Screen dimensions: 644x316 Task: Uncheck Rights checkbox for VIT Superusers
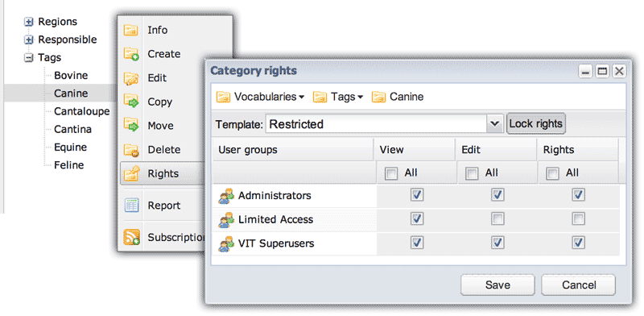point(578,243)
